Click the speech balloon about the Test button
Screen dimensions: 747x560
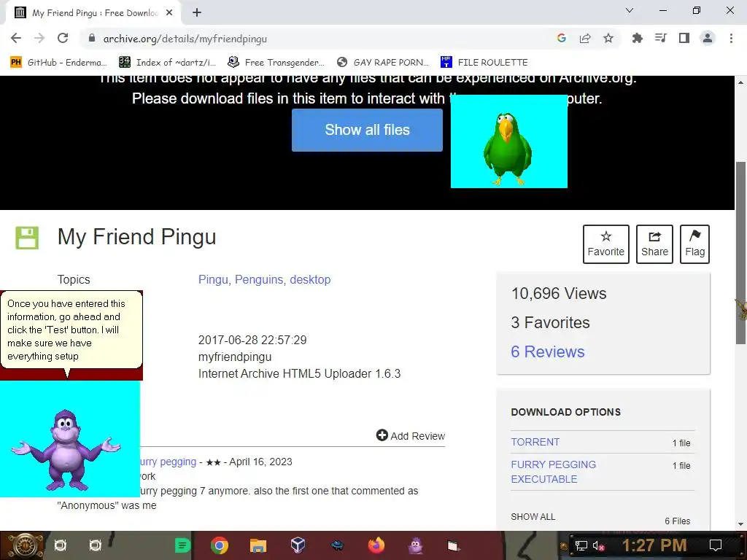click(x=71, y=330)
